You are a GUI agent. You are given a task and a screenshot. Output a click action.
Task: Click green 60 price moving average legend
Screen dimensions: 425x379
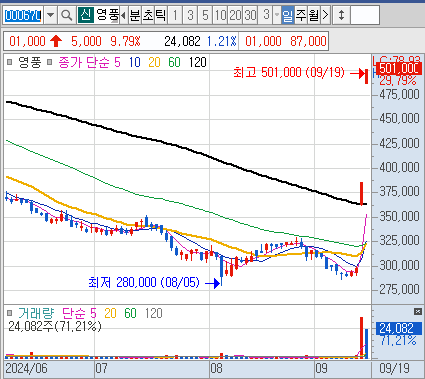[x=174, y=62]
